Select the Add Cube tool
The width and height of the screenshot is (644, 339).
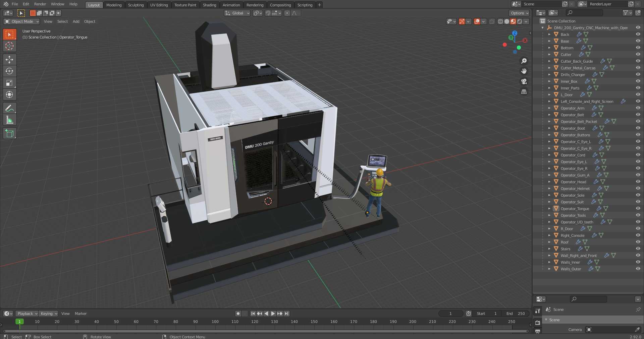click(9, 133)
